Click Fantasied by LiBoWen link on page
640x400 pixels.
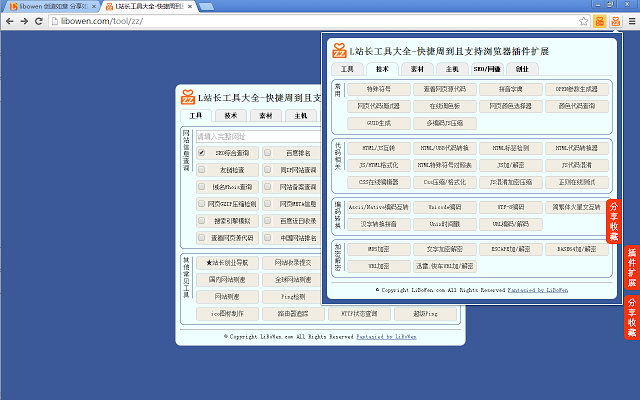[x=386, y=337]
